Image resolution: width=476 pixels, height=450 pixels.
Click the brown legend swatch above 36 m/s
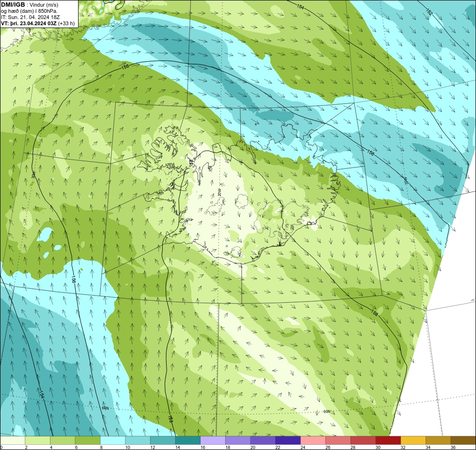click(x=463, y=440)
